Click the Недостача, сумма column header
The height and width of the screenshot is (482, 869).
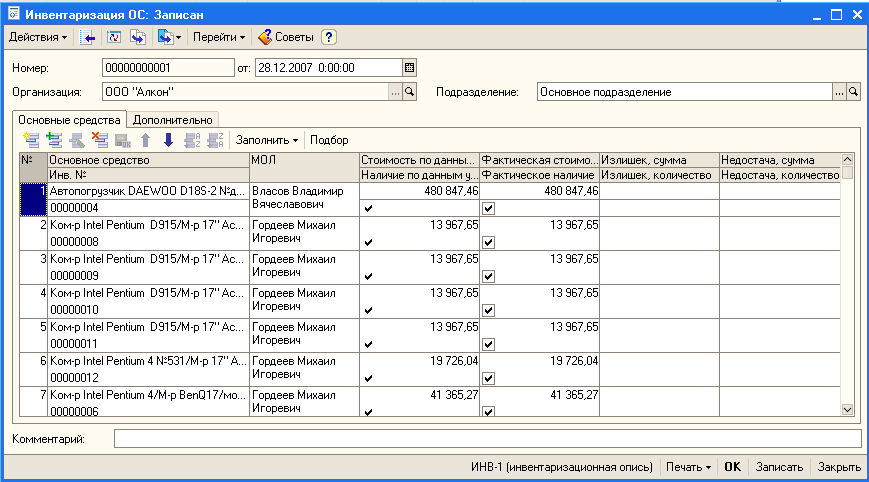click(x=780, y=160)
